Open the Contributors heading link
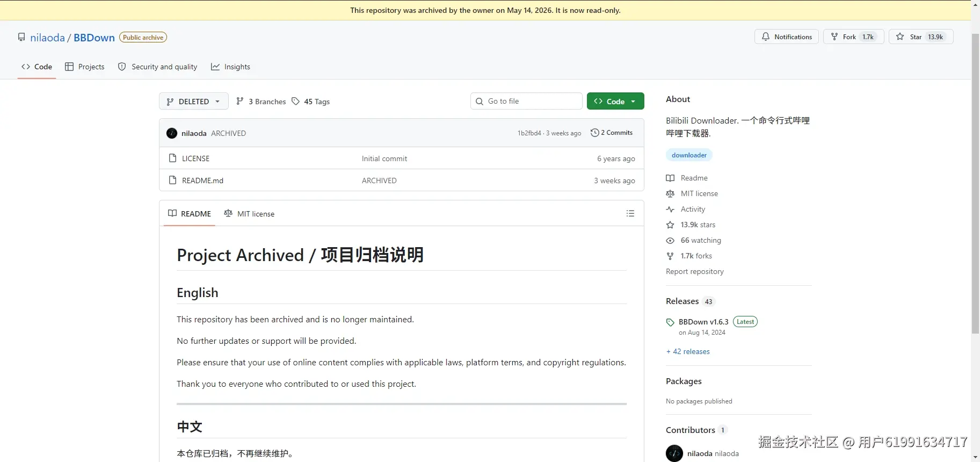Viewport: 980px width, 462px height. click(696, 430)
